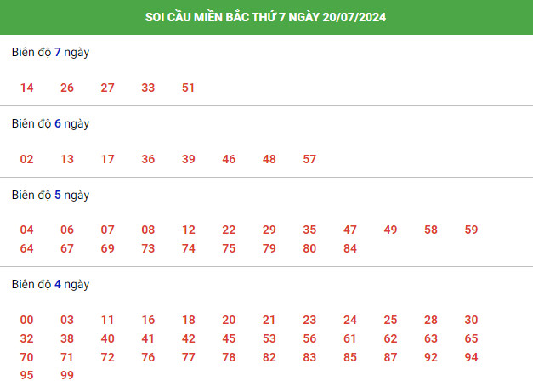Click number 51 in the 7-day row
533x392 pixels.
[189, 88]
